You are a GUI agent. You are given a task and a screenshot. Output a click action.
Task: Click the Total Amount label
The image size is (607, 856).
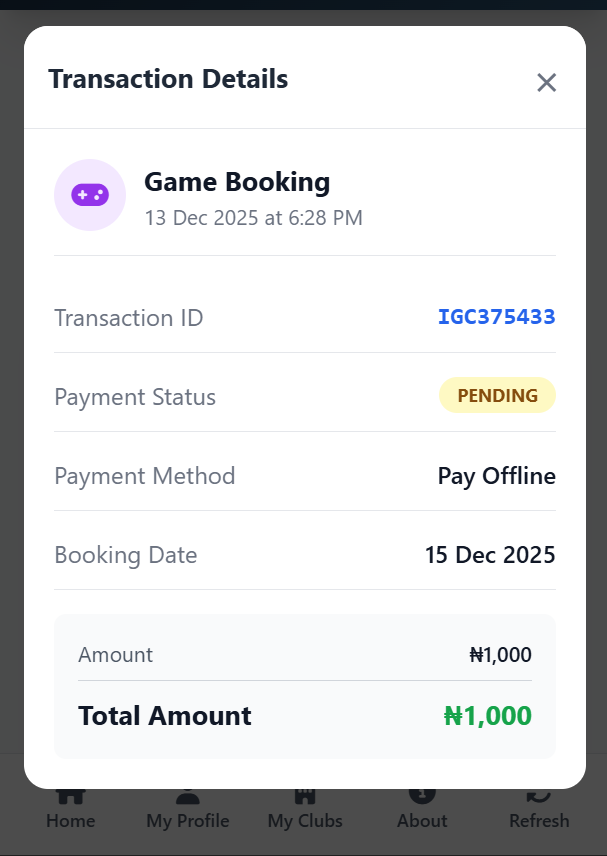[165, 716]
